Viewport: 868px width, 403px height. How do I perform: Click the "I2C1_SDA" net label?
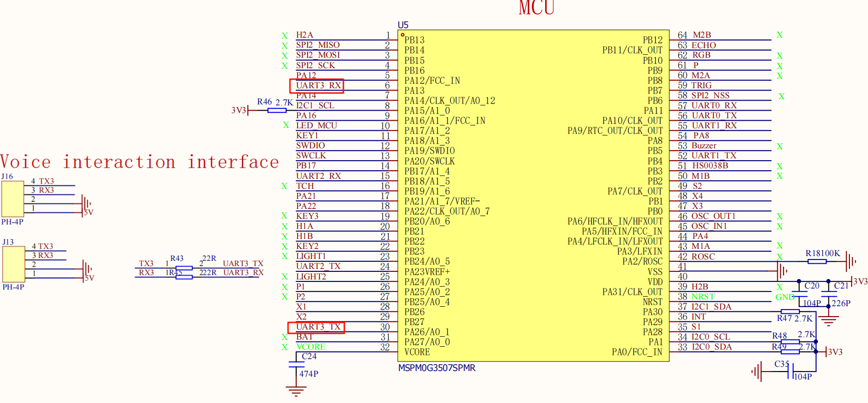[x=711, y=307]
